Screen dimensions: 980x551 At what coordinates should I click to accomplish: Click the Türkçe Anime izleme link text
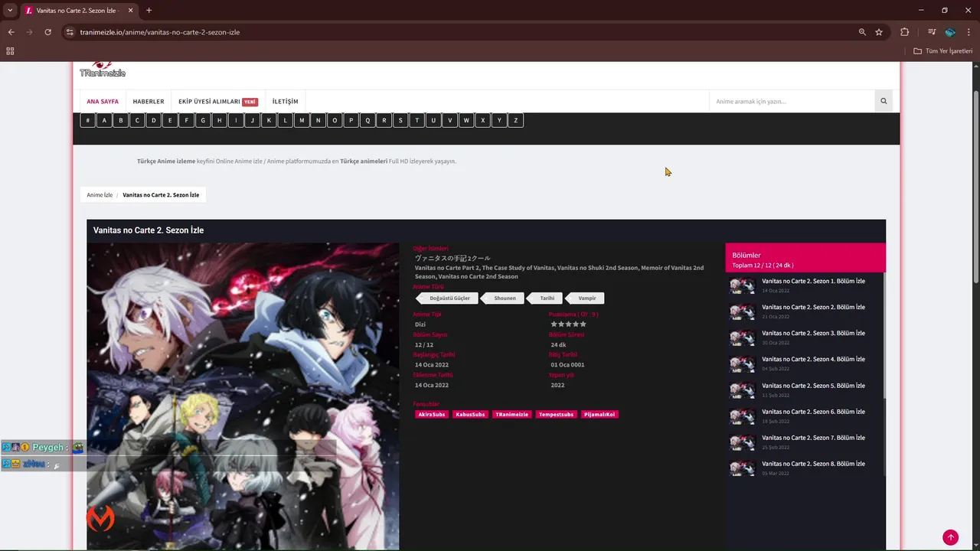pos(166,161)
